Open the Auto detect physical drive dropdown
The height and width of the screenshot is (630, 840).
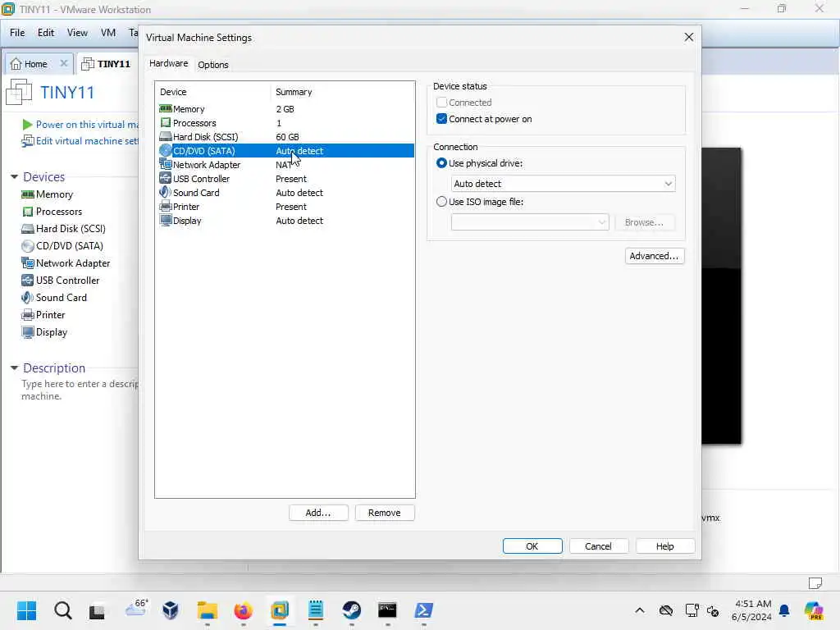563,184
